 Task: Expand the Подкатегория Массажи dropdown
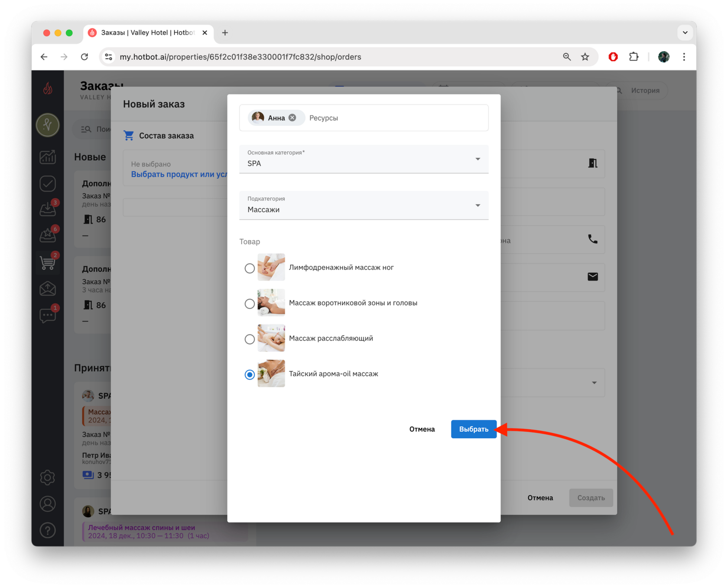(x=364, y=206)
